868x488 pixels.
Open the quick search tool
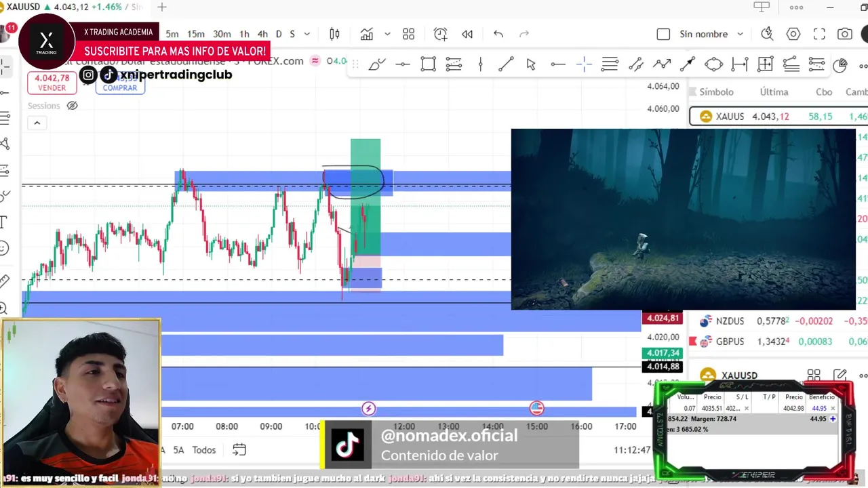point(767,34)
